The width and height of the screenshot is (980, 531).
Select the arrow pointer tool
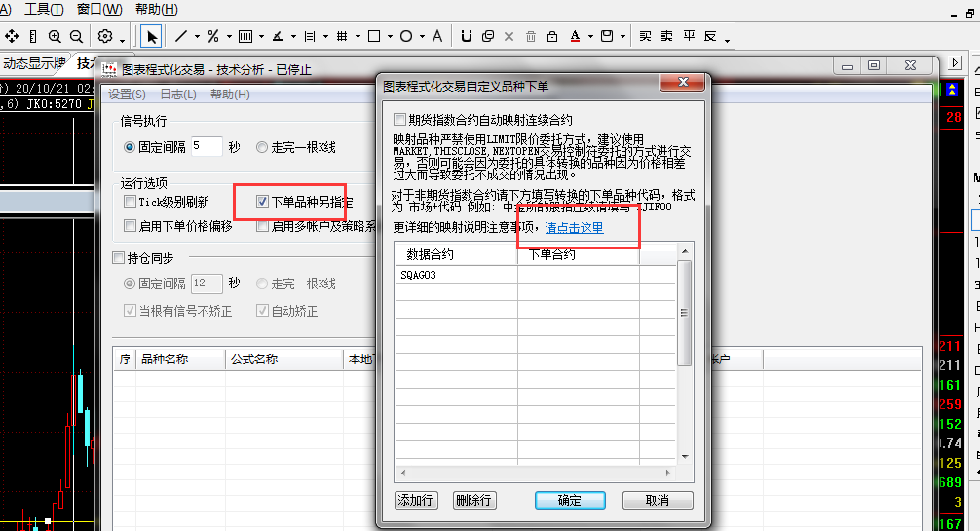[x=151, y=36]
